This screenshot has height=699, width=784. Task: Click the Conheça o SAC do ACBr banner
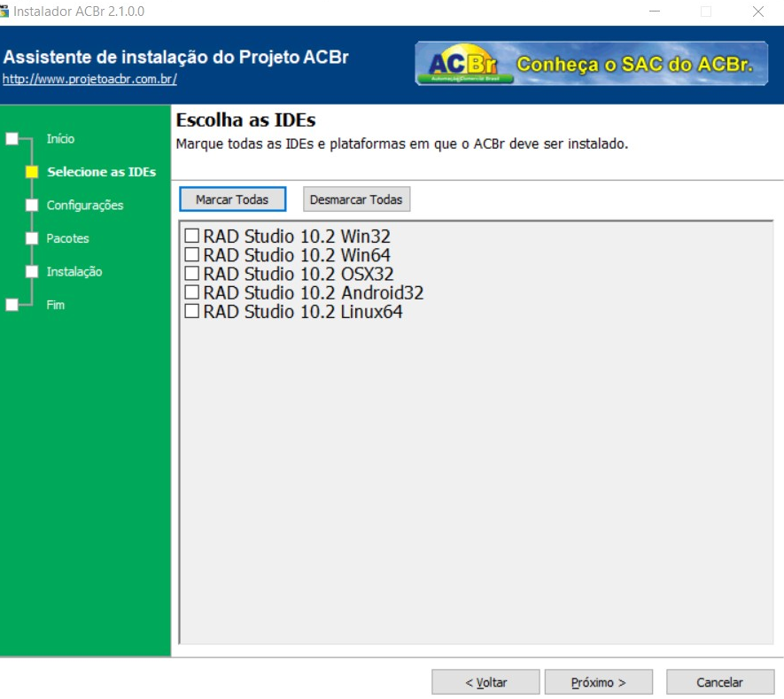(592, 64)
